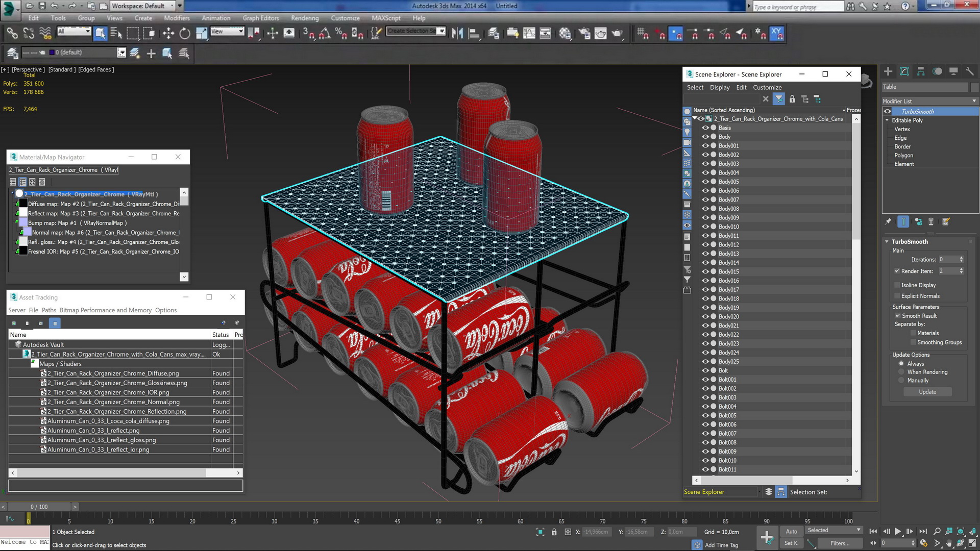Viewport: 980px width, 551px height.
Task: Click the Filters... button
Action: click(x=840, y=543)
